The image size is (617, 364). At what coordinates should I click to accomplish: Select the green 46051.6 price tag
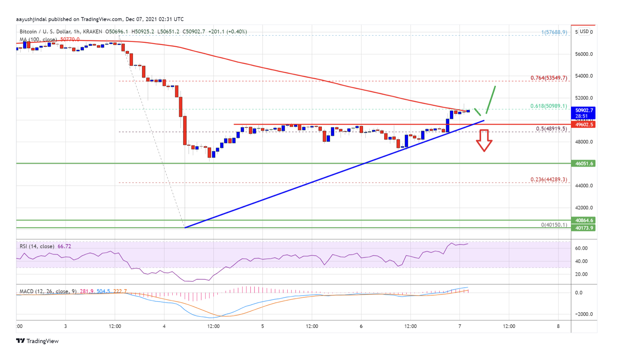583,163
